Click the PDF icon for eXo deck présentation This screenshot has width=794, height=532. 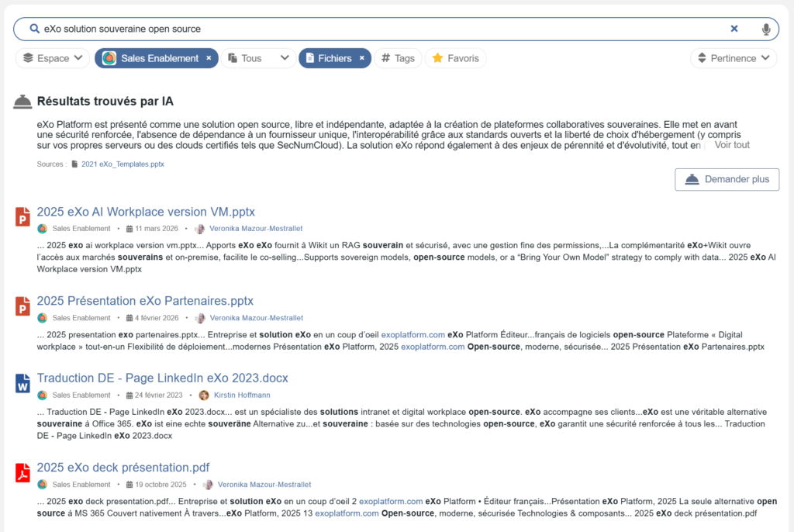[22, 472]
